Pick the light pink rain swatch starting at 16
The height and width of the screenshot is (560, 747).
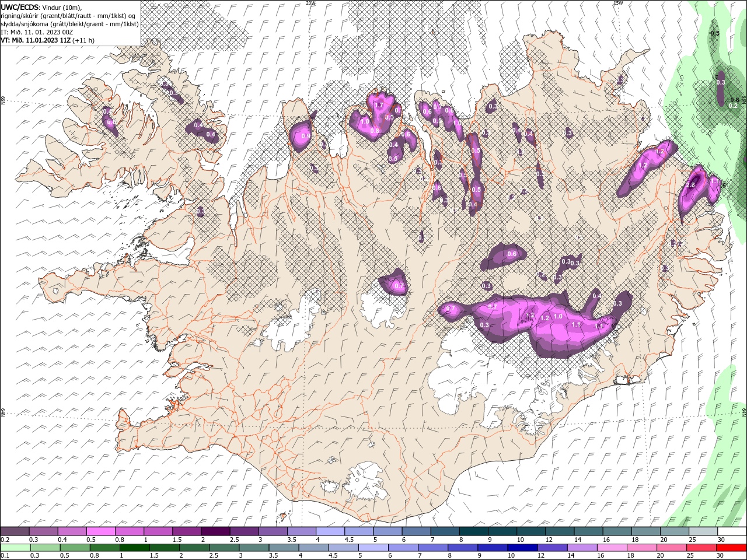click(613, 548)
